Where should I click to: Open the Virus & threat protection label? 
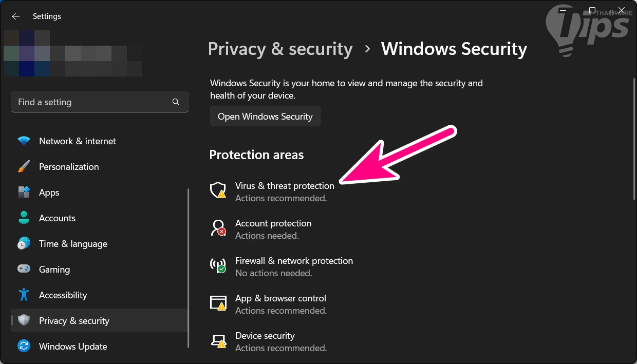(285, 186)
